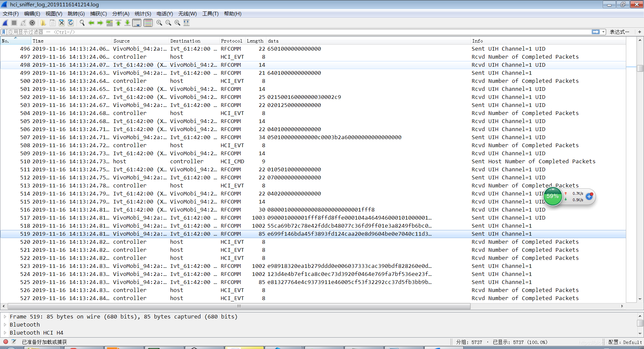The image size is (644, 349).
Task: Open the 视图(V) menu
Action: coord(54,14)
